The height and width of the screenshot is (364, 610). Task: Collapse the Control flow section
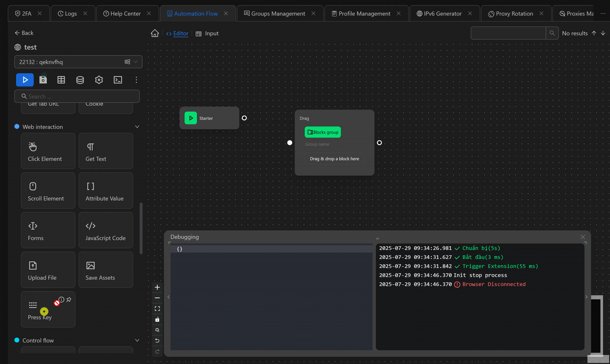tap(137, 341)
